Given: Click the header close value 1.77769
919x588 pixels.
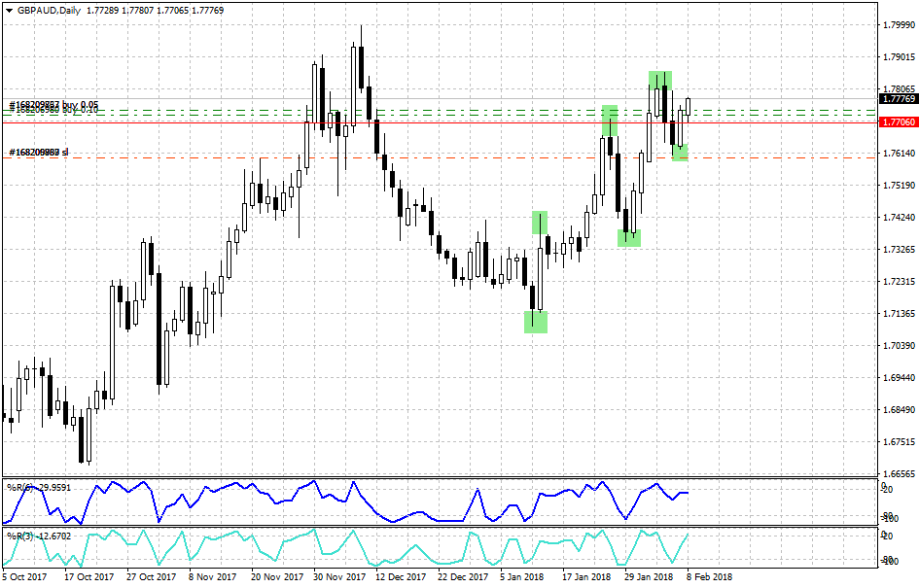Looking at the screenshot, I should pos(207,11).
